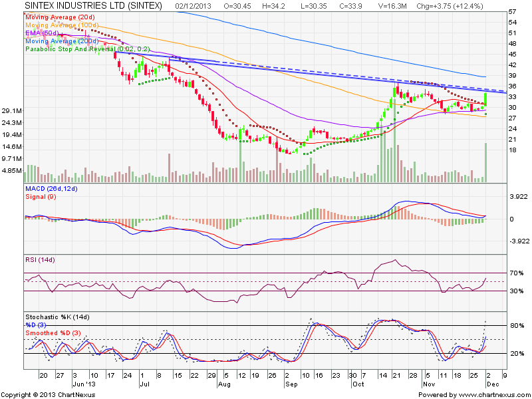Click the 19.4M volume axis label
Viewport: 532px width, 399px height.
pos(12,135)
